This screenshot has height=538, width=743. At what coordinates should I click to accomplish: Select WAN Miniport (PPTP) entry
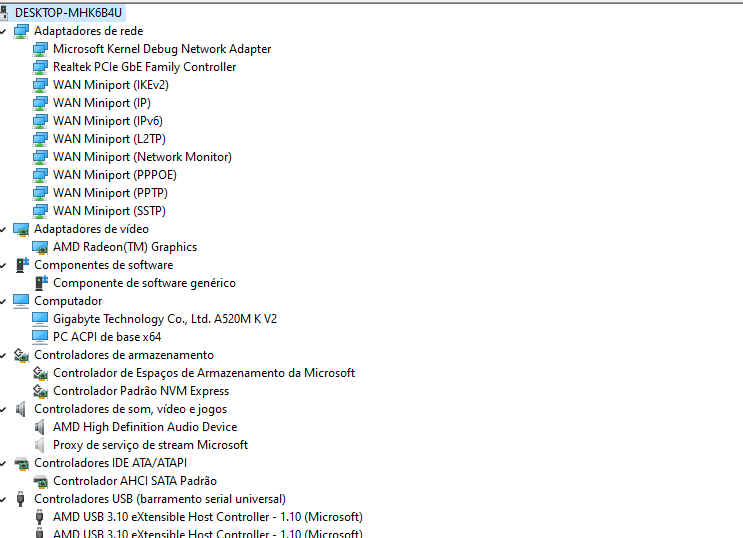[x=110, y=193]
